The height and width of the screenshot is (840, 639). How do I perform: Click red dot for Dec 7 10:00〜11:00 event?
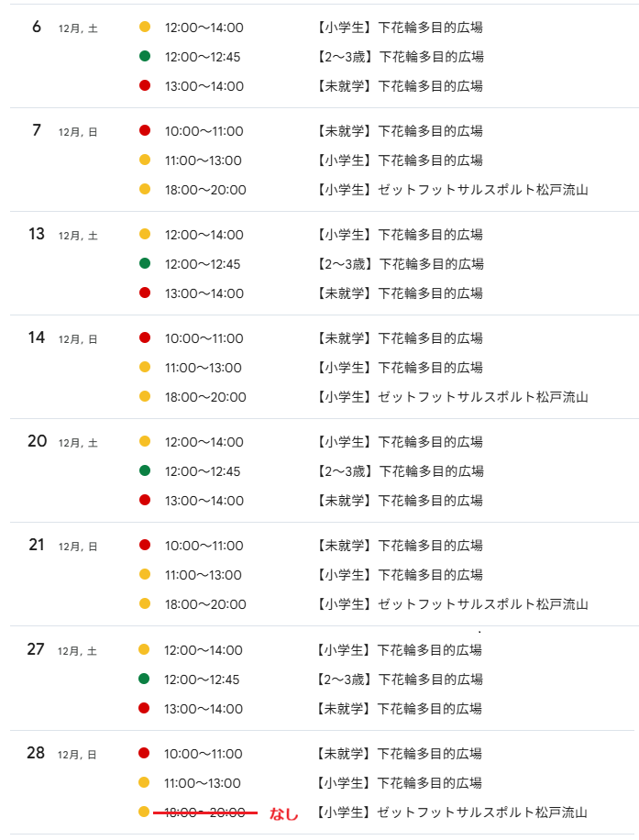tap(145, 131)
